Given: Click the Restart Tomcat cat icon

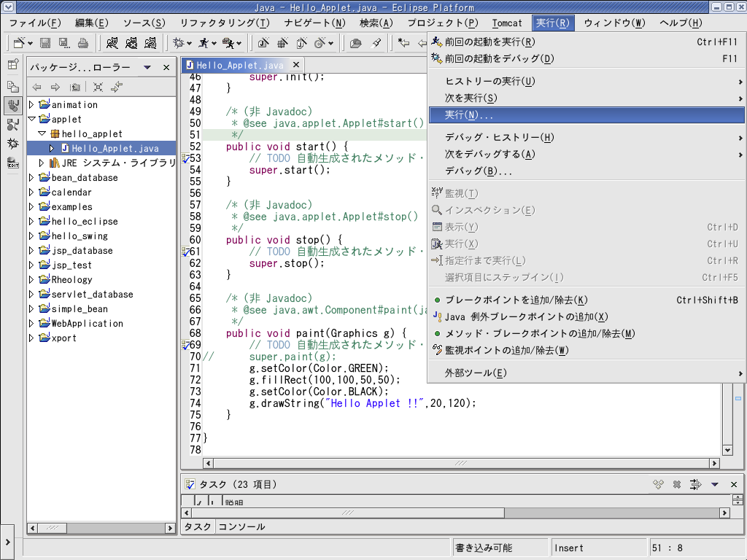Looking at the screenshot, I should 150,43.
